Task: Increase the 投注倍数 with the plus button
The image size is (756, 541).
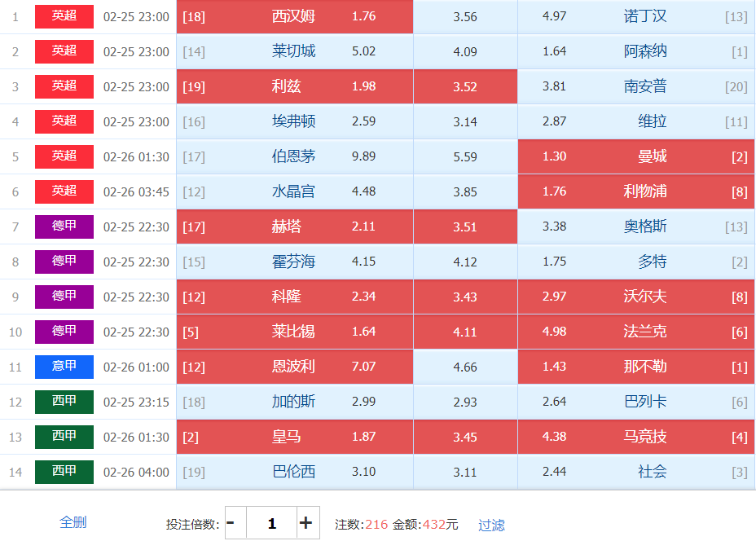Action: pos(308,523)
